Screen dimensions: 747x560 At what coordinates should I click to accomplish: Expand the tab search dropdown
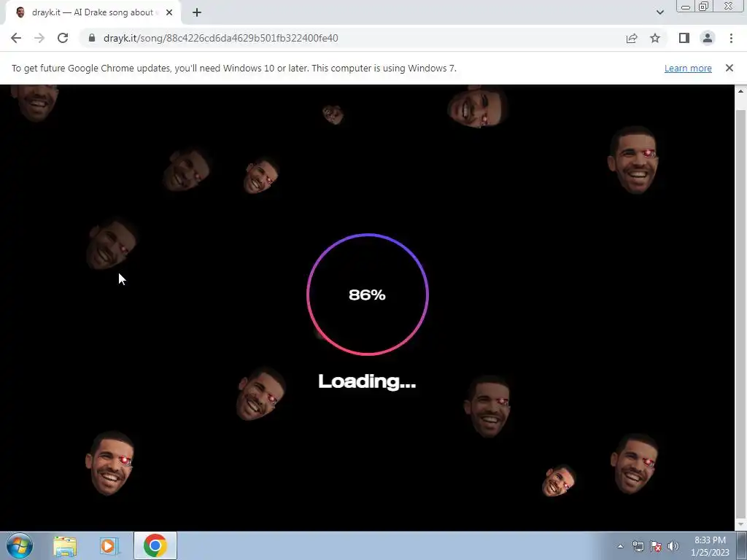(x=659, y=12)
